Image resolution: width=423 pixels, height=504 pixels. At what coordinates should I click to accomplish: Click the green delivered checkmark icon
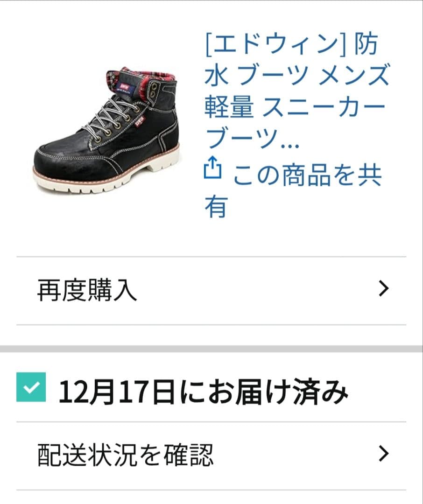coord(31,387)
